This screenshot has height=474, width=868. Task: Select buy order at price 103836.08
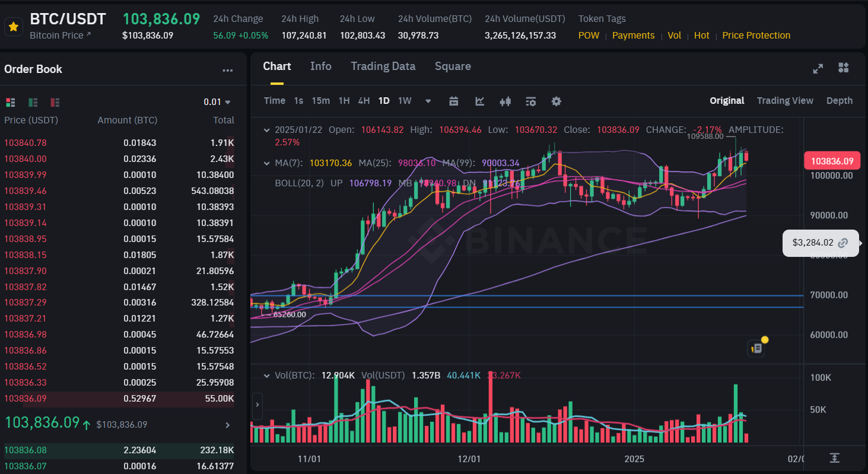click(x=119, y=450)
